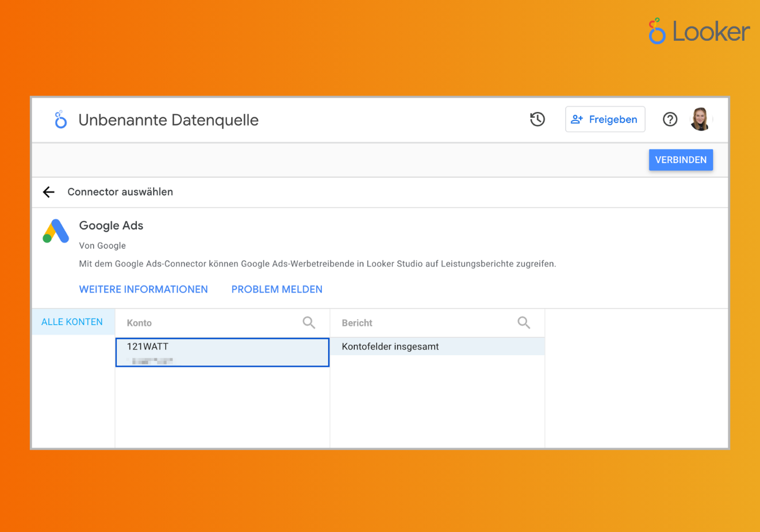The height and width of the screenshot is (532, 760).
Task: Open the help question mark icon
Action: click(670, 119)
